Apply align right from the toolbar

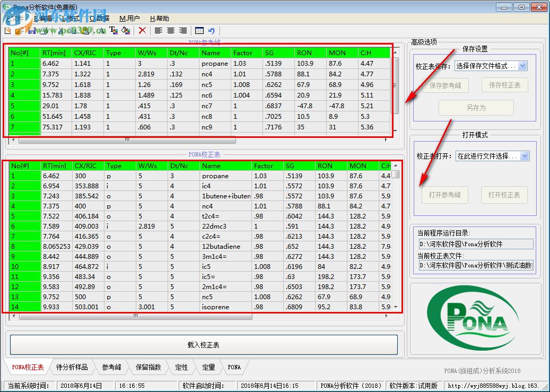[x=183, y=31]
